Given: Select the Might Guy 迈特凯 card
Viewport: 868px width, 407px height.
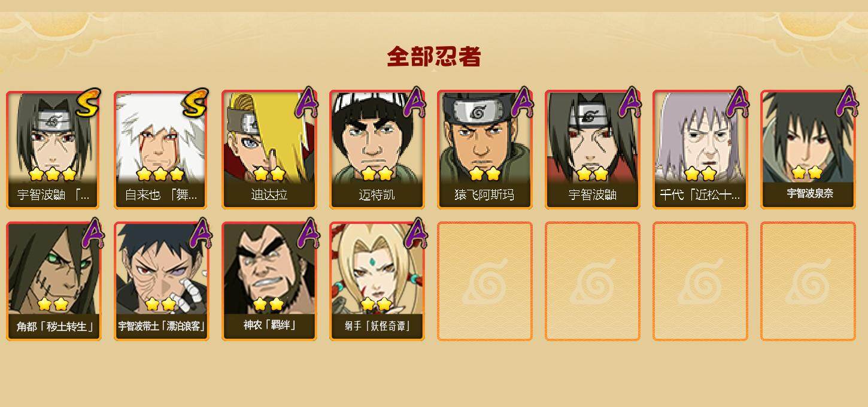Looking at the screenshot, I should click(x=377, y=150).
